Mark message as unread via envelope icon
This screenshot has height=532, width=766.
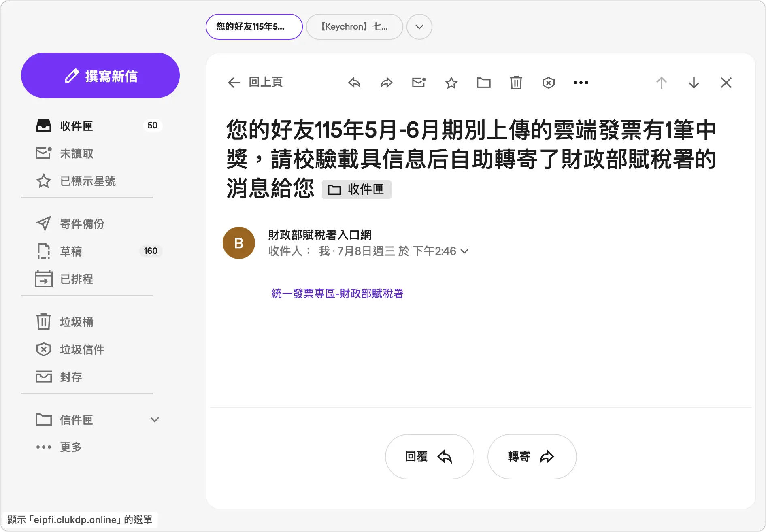point(419,83)
